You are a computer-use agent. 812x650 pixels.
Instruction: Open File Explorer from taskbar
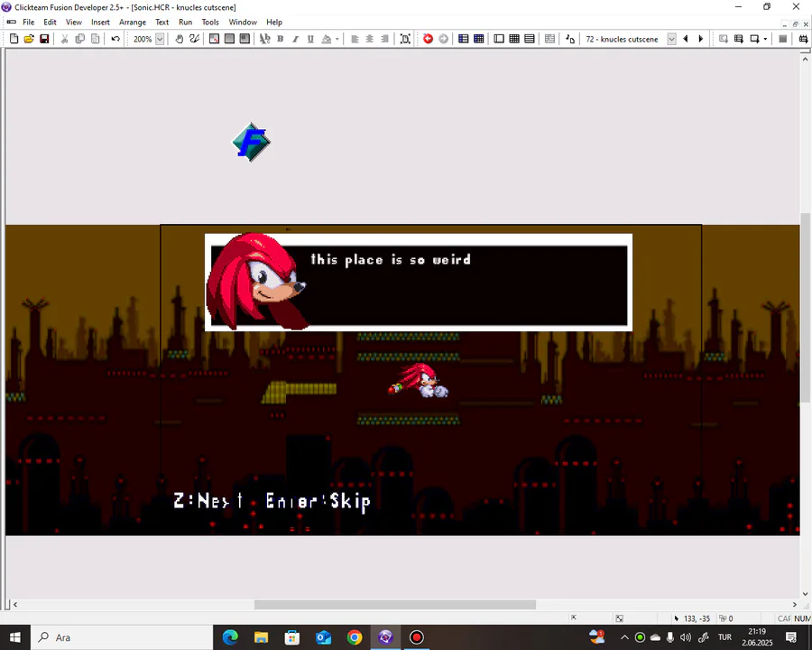tap(261, 637)
